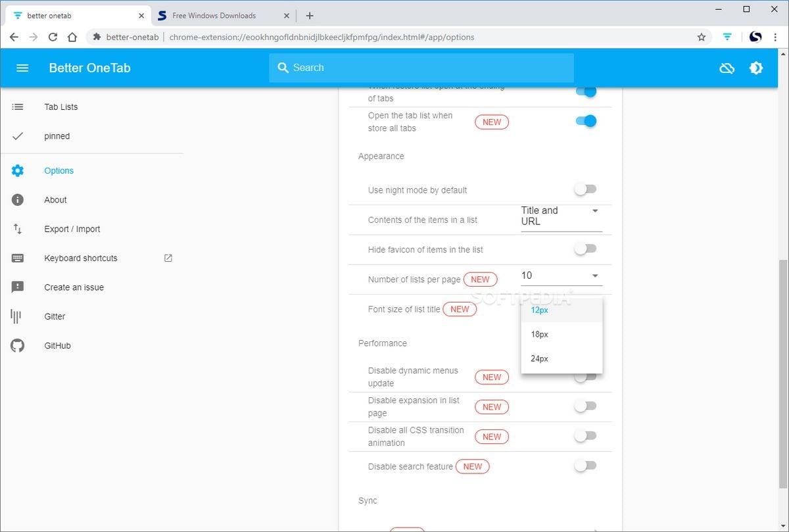The image size is (789, 532).
Task: Open Export / Import from sidebar
Action: coord(91,229)
